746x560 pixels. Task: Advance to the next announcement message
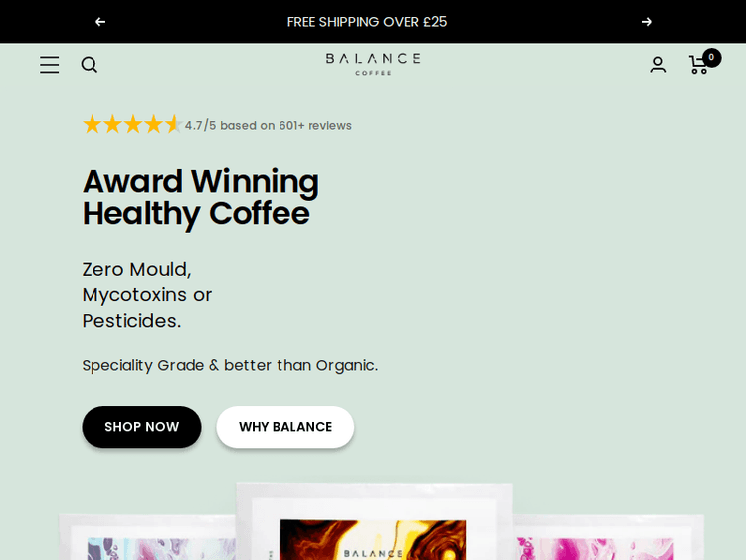(x=647, y=22)
